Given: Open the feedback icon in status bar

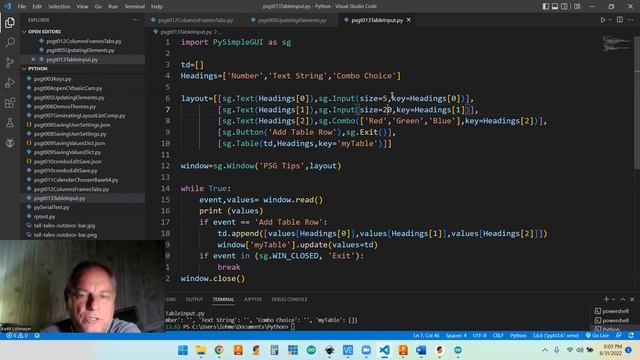Looking at the screenshot, I should click(x=619, y=336).
